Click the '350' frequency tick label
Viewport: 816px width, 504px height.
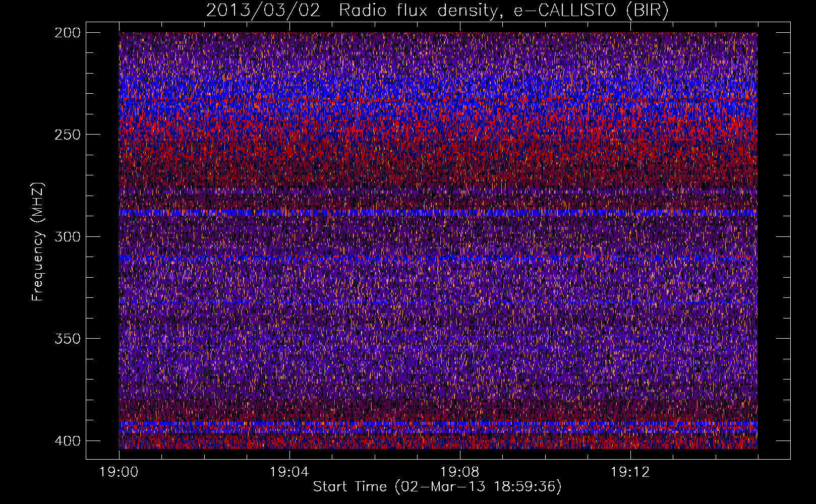coord(68,339)
